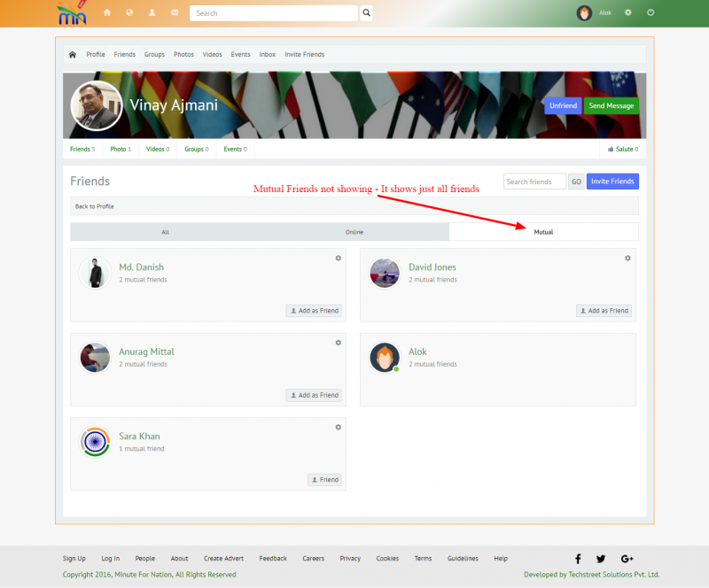Open the envelope messages icon in header
Viewport: 709px width, 588px height.
[x=175, y=12]
